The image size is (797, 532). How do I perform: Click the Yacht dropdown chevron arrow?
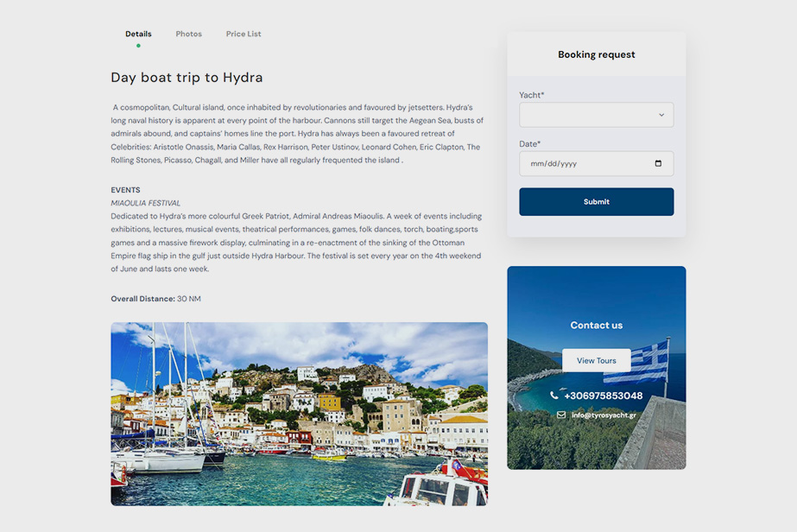[x=661, y=115]
